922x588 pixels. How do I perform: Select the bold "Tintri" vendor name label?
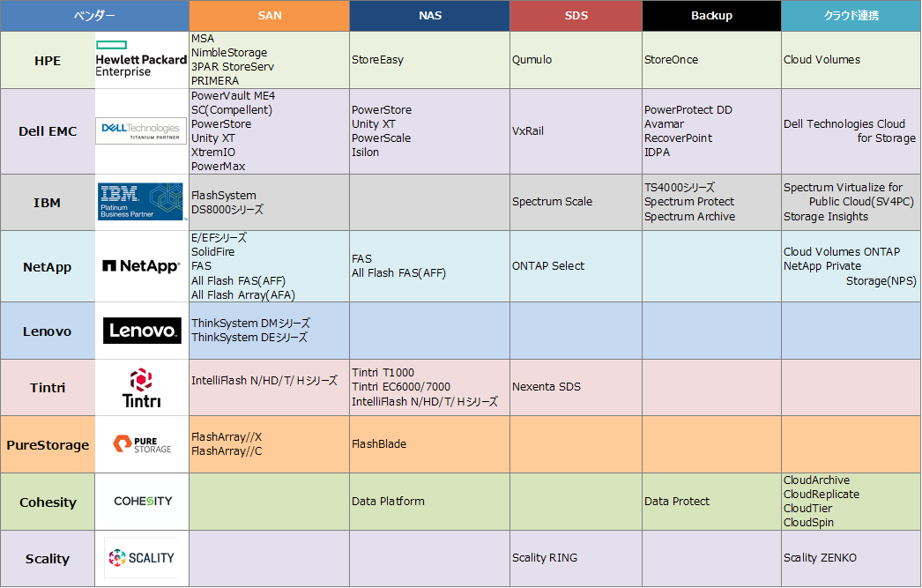pyautogui.click(x=48, y=388)
